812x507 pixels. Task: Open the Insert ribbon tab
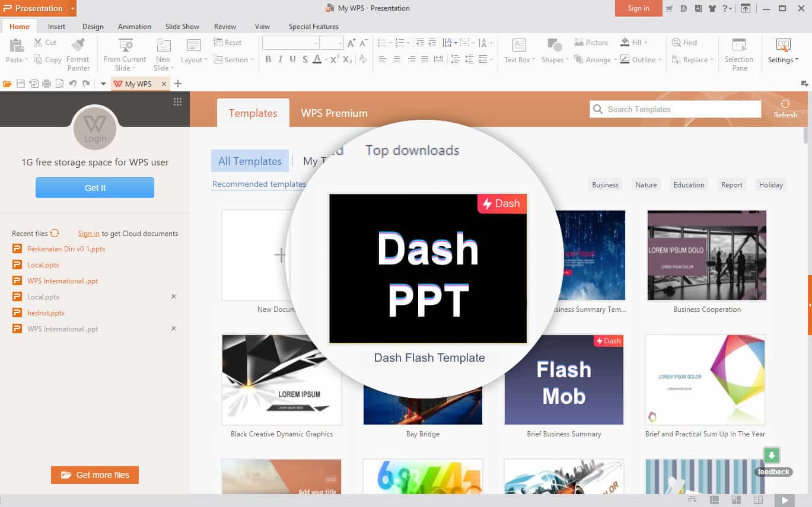click(x=57, y=26)
